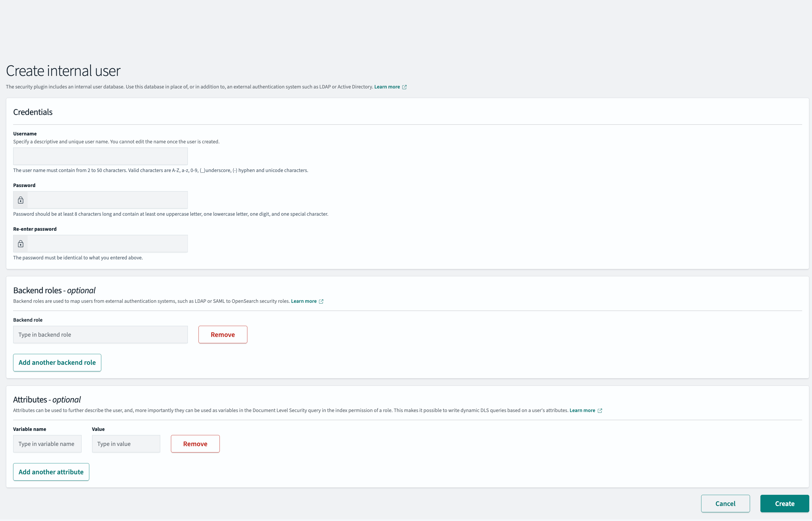Click the external link icon in Backend roles section
The image size is (812, 521).
pos(321,301)
